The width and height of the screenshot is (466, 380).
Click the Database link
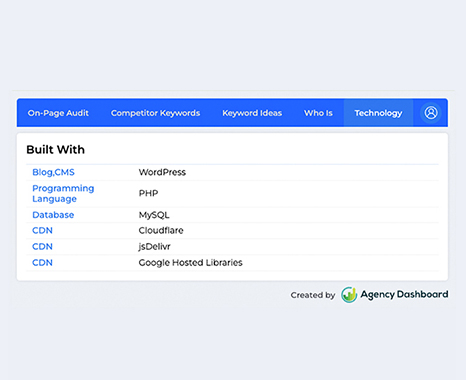coord(53,215)
